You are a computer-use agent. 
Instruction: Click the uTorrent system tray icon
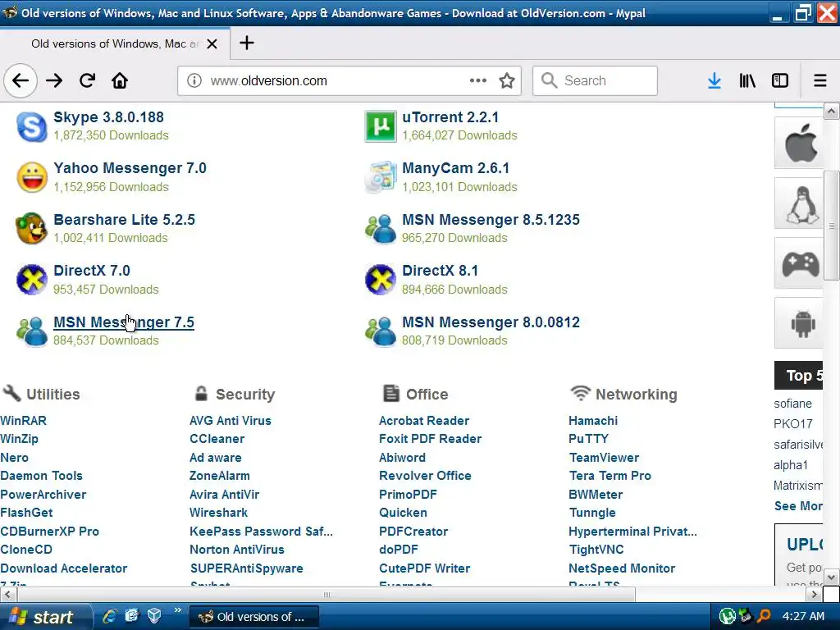[727, 617]
